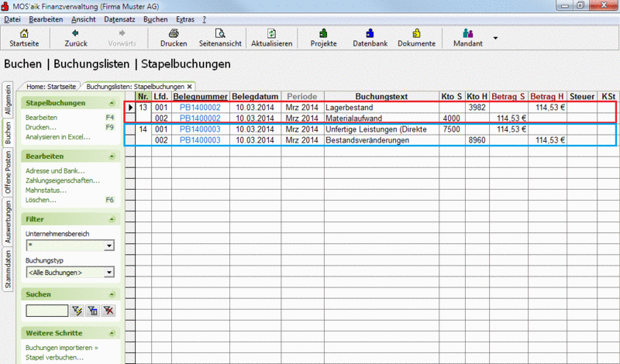Click Buchungen importieren » link

(62, 348)
